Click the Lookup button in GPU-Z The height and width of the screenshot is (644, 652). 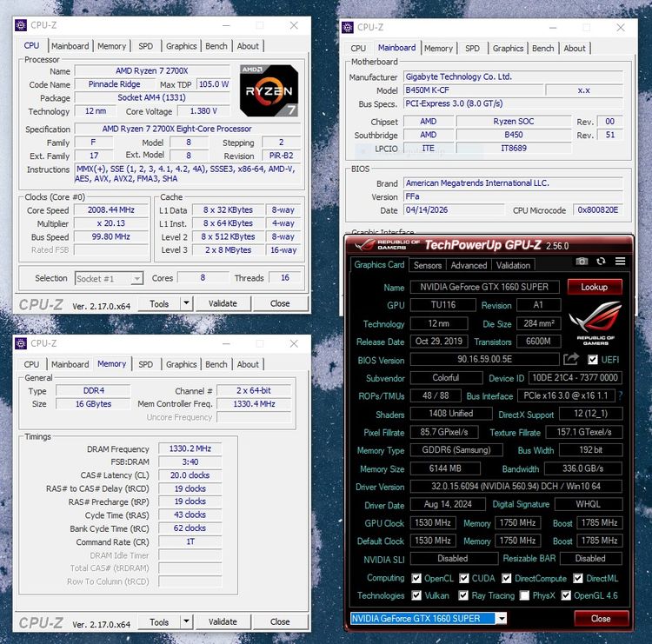(595, 287)
